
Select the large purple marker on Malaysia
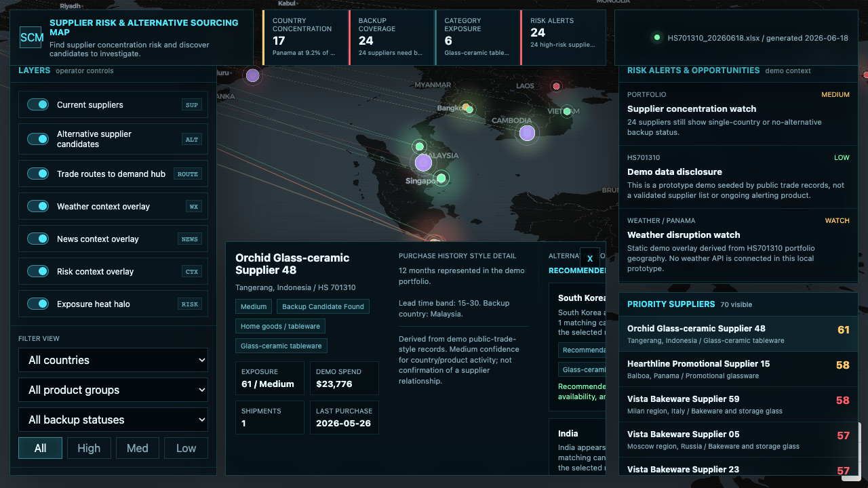tap(423, 163)
